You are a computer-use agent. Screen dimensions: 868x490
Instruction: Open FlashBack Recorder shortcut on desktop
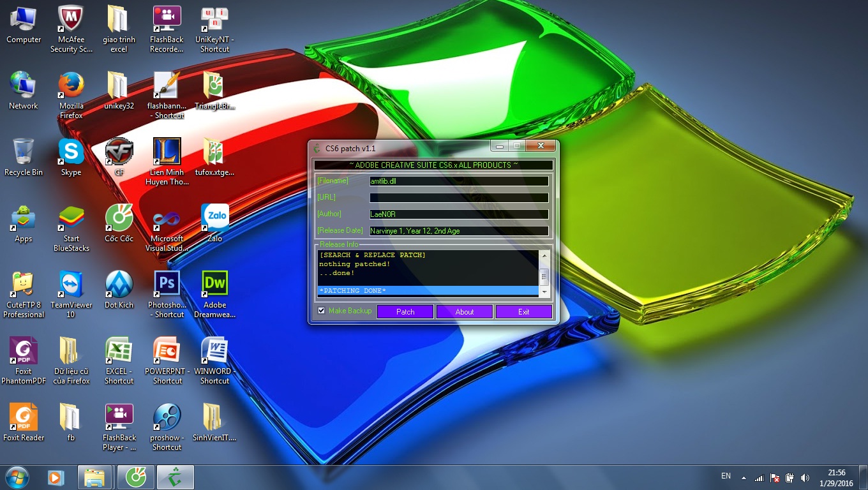[167, 29]
